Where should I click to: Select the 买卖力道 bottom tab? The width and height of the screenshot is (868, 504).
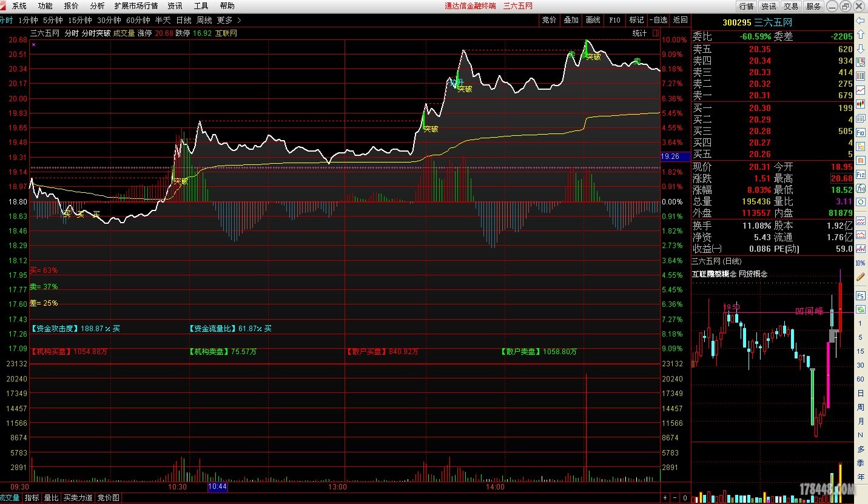(x=78, y=498)
